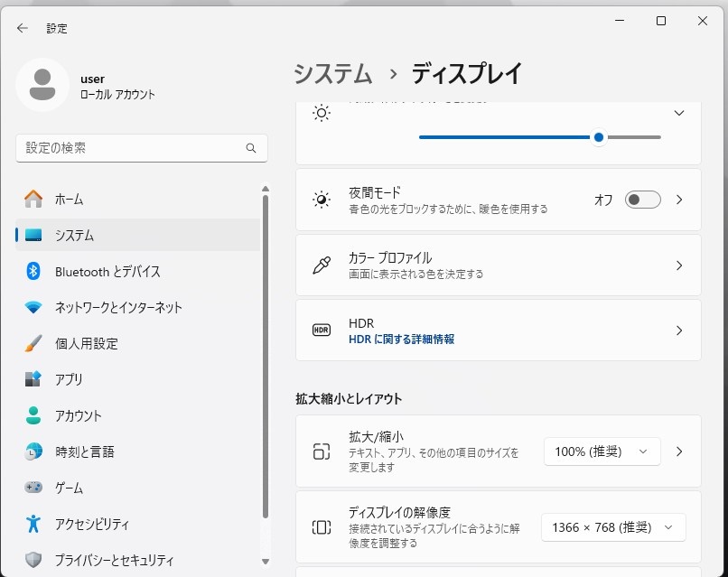Click the Wi-Fi network icon in sidebar
The width and height of the screenshot is (728, 577).
pyautogui.click(x=33, y=307)
